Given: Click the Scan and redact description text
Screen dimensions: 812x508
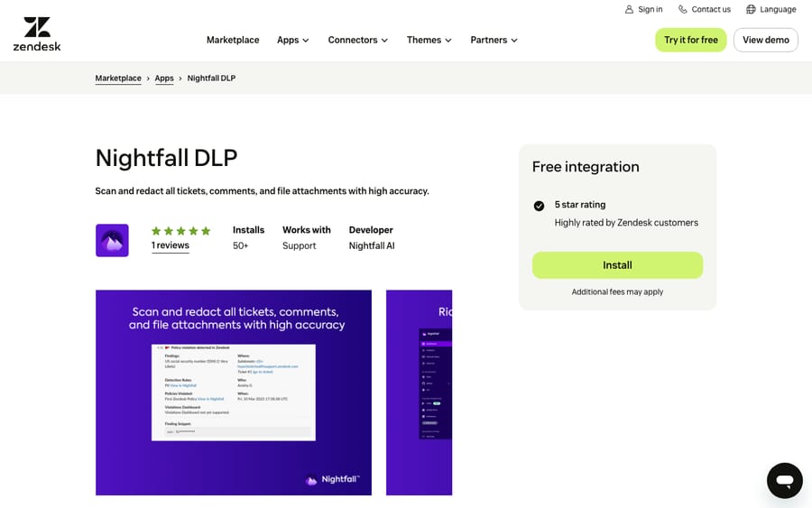Looking at the screenshot, I should [262, 191].
